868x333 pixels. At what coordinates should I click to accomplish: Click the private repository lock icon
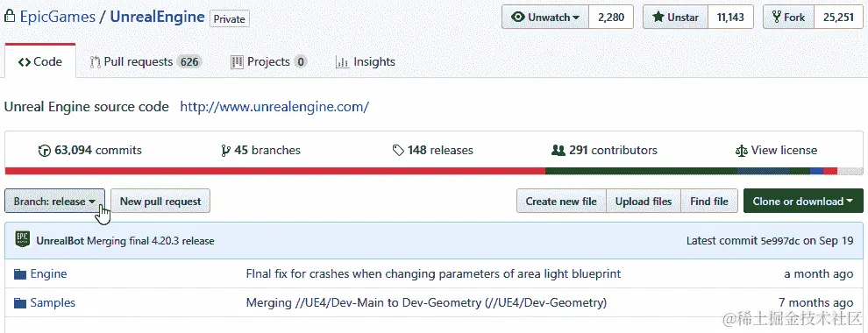click(10, 17)
